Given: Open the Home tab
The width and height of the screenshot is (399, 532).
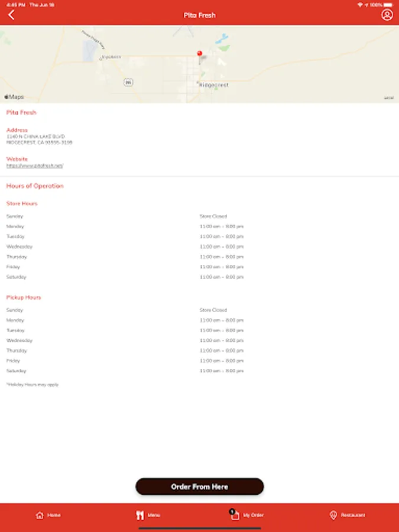Looking at the screenshot, I should [x=48, y=515].
